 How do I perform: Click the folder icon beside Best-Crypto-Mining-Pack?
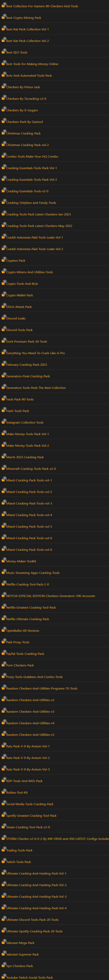[x=4, y=17]
